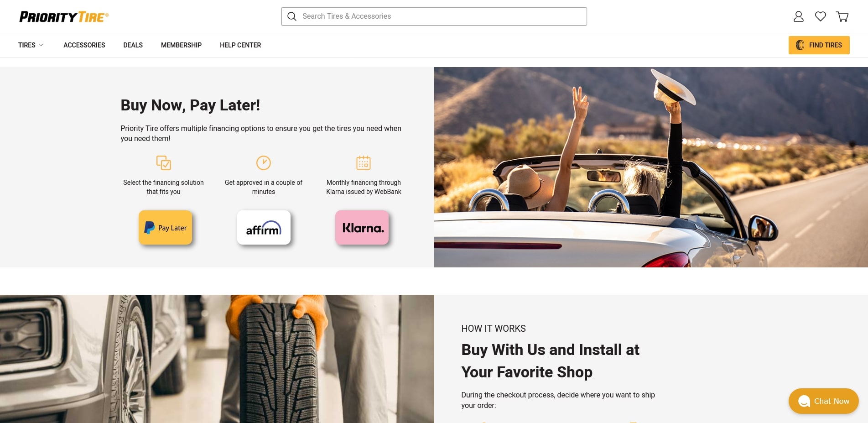Go to the Deals page
The height and width of the screenshot is (423, 868).
pos(133,45)
